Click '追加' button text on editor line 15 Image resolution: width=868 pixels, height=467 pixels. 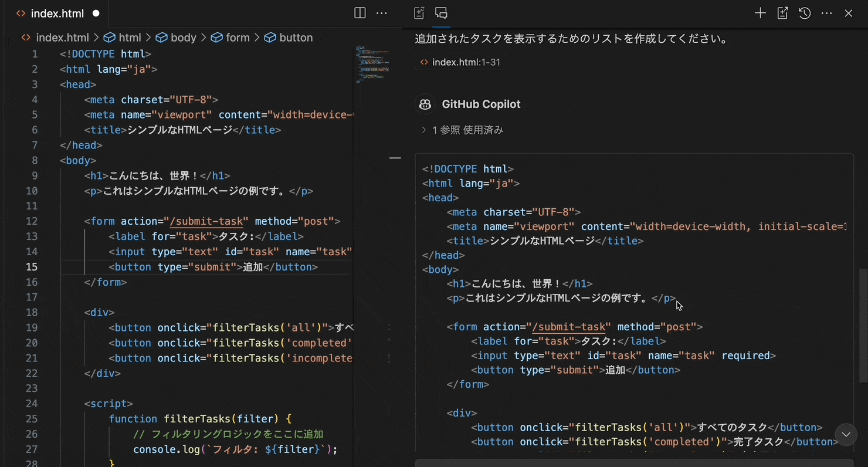point(253,267)
